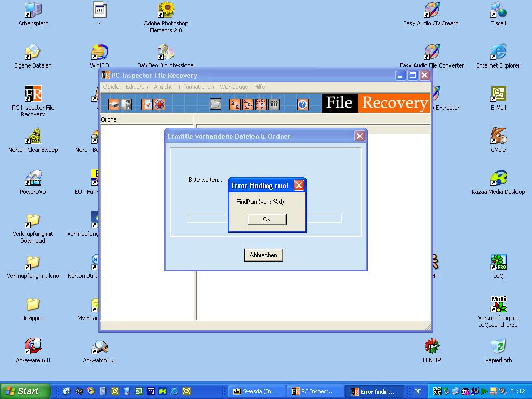Select the UIN2IP desktop icon
Screen dimensions: 532x399
432,351
